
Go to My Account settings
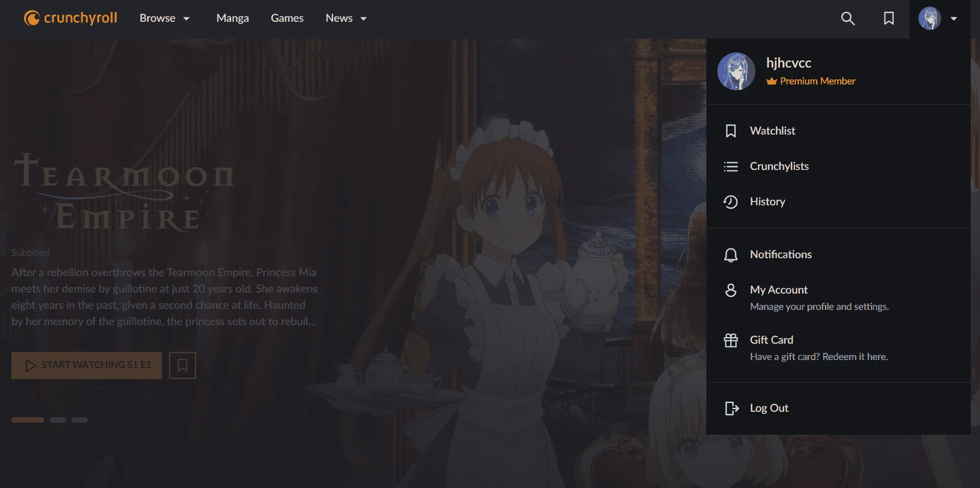[838, 297]
